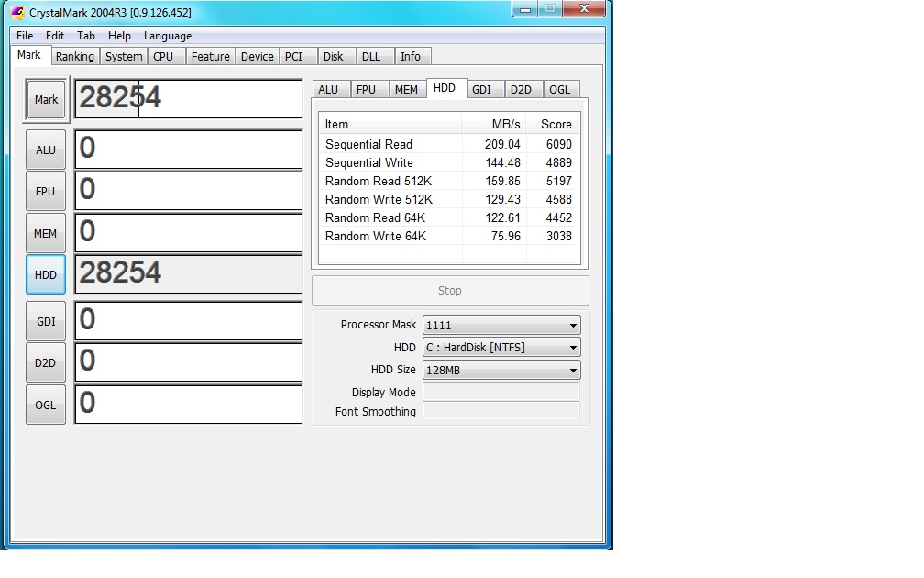Run the MEM benchmark button

(x=46, y=234)
